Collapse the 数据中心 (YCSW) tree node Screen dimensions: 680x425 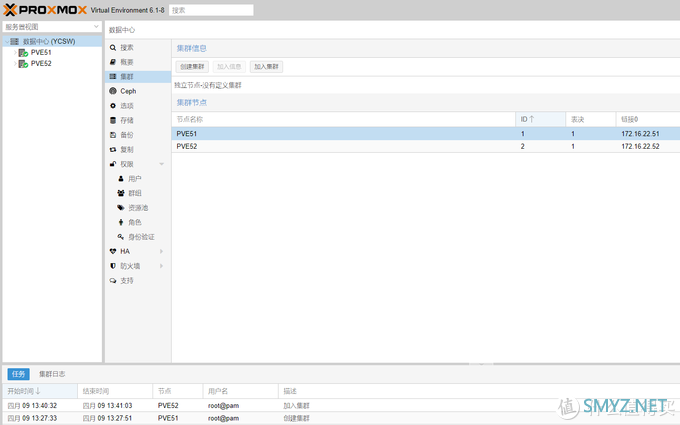tap(7, 42)
